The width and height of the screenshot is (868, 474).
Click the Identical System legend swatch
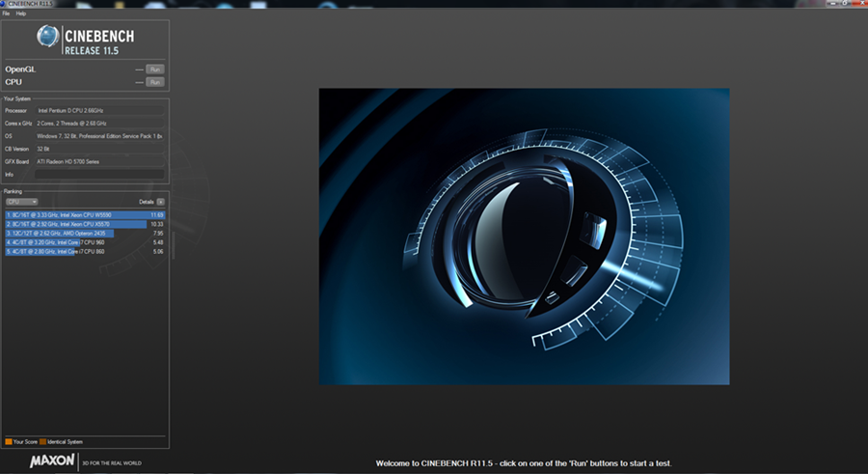(x=42, y=441)
